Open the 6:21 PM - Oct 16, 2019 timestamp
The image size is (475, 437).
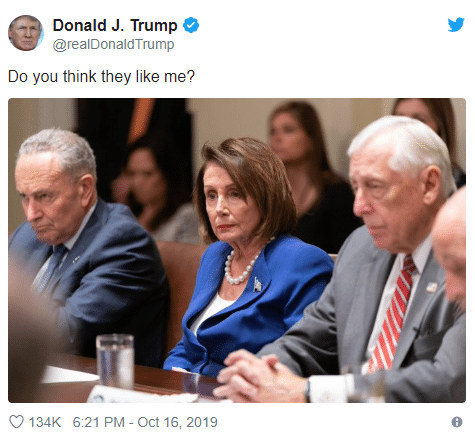(145, 422)
